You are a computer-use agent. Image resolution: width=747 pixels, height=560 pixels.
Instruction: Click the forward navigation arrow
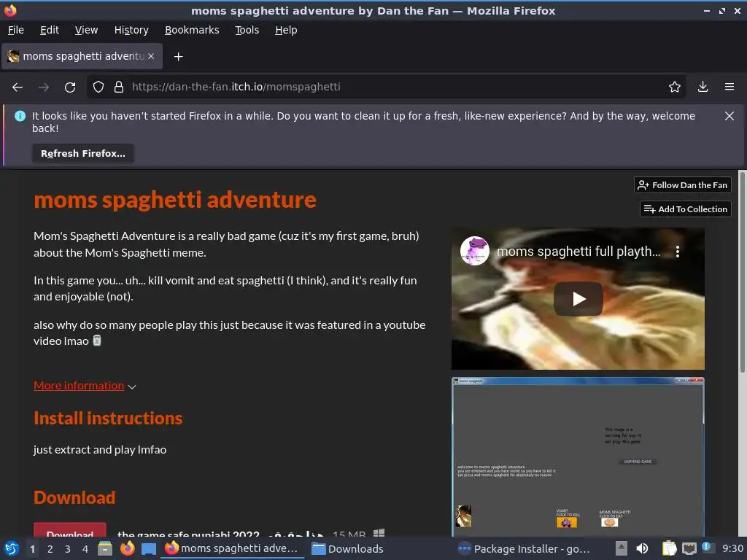(x=43, y=87)
